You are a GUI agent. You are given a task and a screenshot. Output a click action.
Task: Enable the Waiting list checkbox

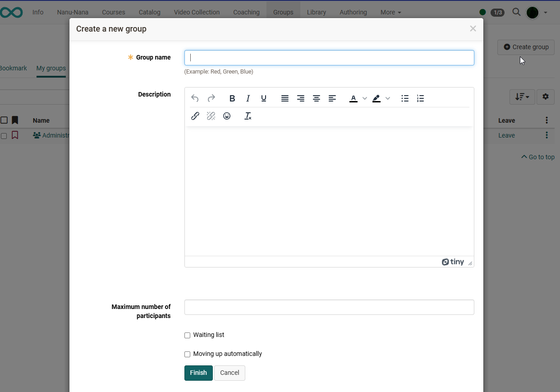pyautogui.click(x=188, y=335)
